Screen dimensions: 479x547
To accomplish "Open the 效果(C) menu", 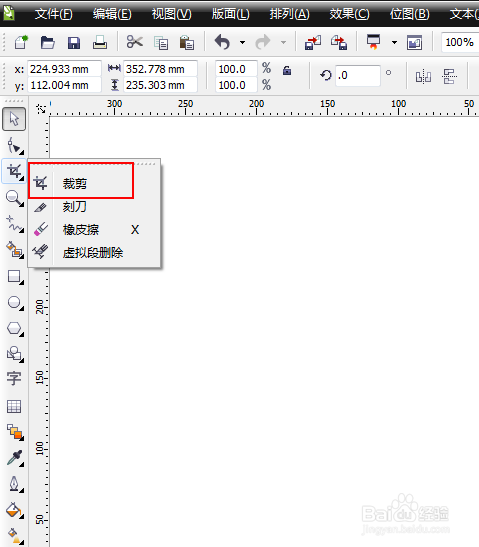I will tap(349, 14).
